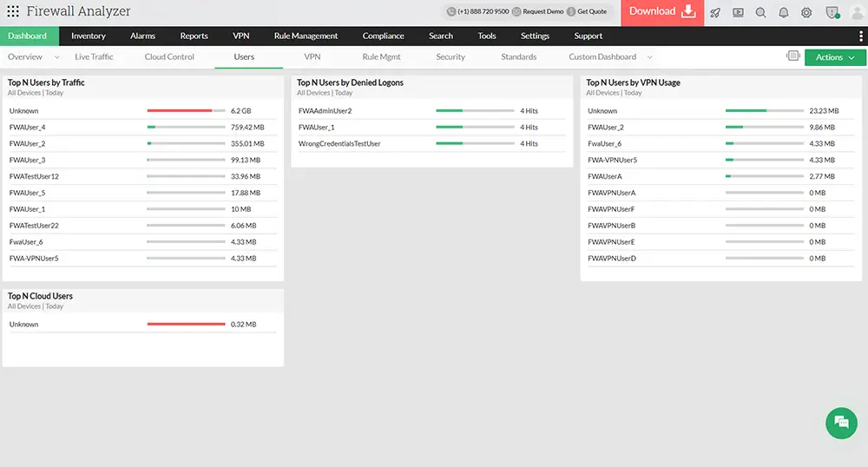The image size is (868, 467).
Task: Click the Firewall Analyzer title
Action: click(79, 11)
